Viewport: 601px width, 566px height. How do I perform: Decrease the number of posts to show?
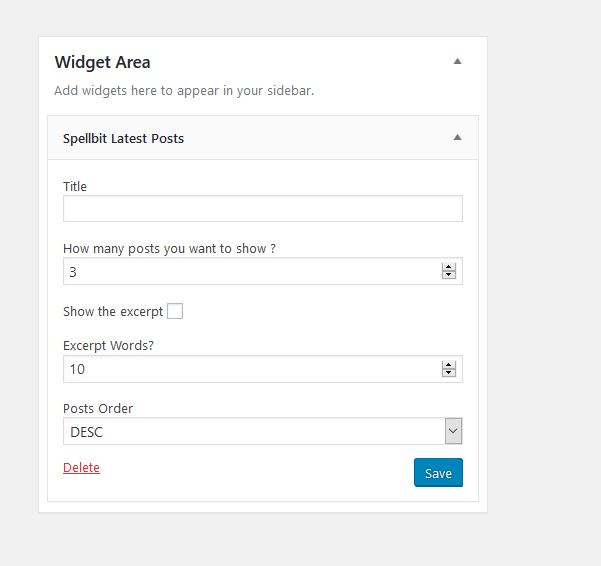click(x=448, y=275)
